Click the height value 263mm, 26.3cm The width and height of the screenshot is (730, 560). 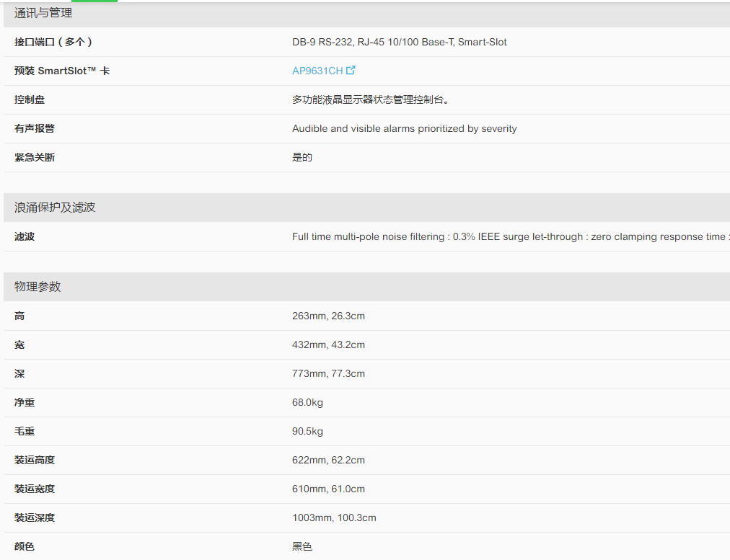tap(328, 316)
